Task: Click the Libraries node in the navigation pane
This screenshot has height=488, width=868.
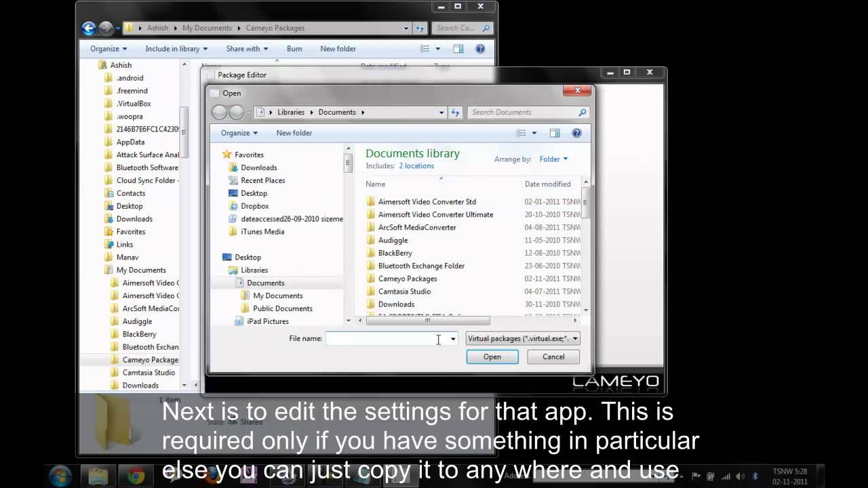Action: pyautogui.click(x=254, y=270)
